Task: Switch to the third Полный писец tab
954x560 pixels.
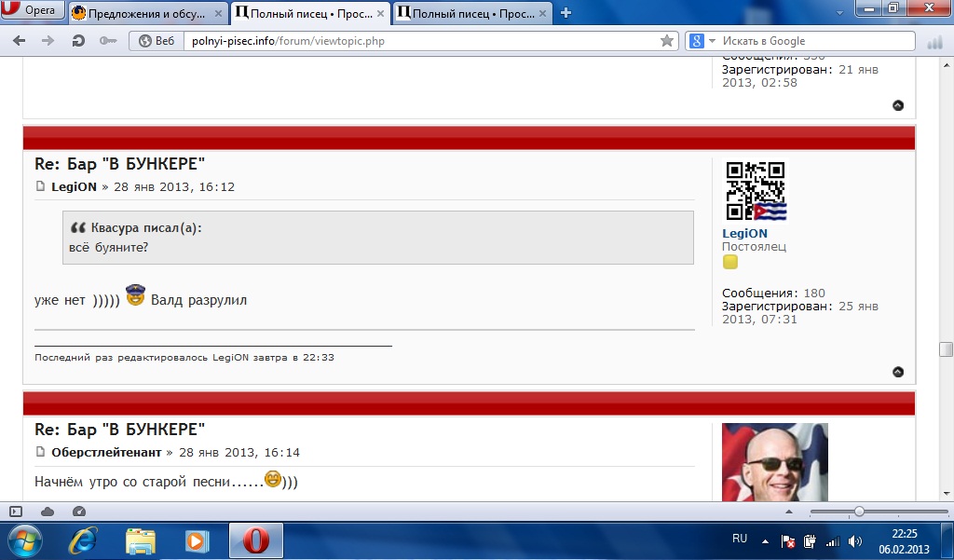Action: coord(472,13)
